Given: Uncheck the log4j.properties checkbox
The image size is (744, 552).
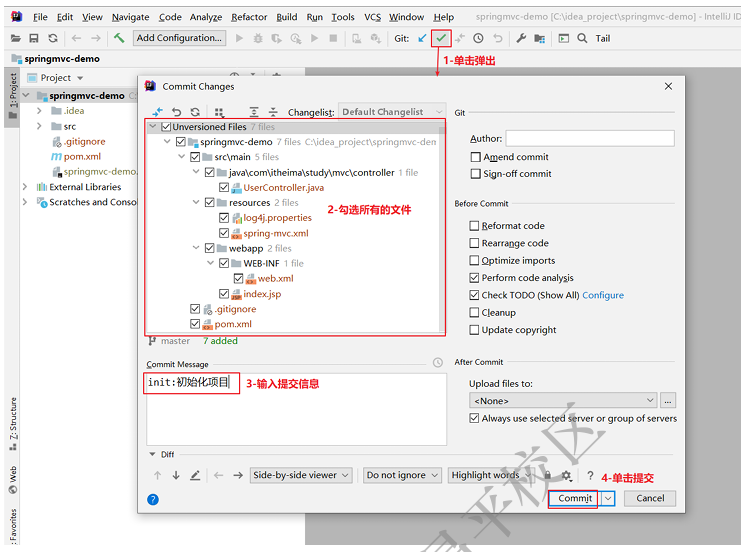Looking at the screenshot, I should pos(224,218).
